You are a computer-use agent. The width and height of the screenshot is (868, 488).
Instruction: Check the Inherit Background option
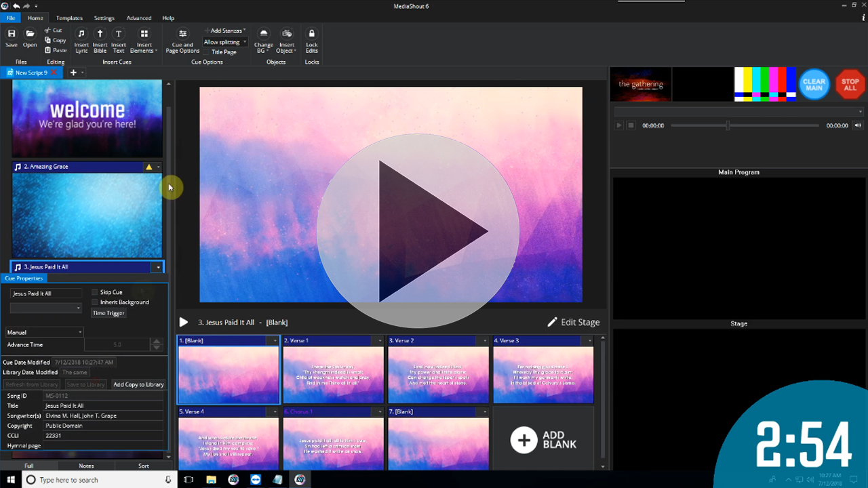pyautogui.click(x=95, y=302)
